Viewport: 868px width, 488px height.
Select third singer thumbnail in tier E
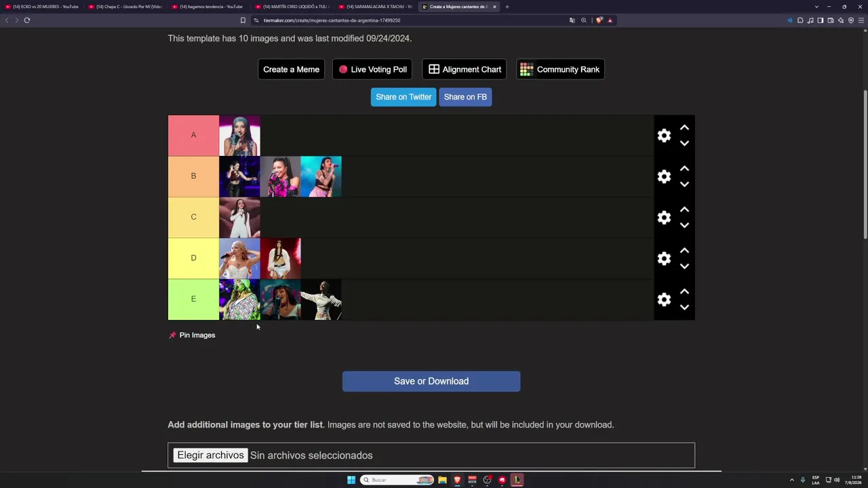pos(321,300)
